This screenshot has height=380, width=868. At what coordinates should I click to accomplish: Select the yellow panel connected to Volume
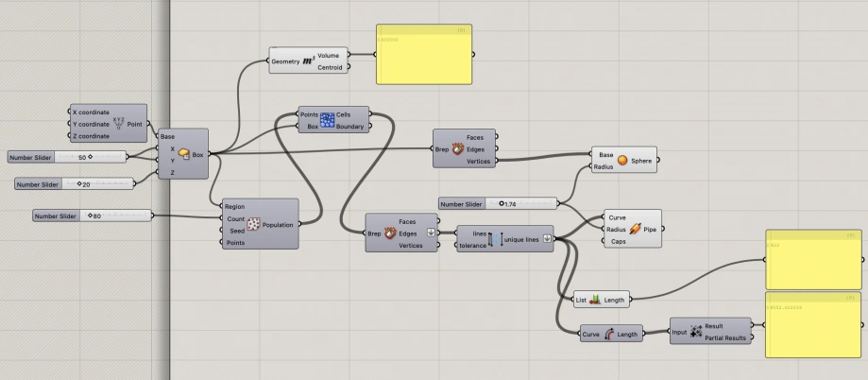pos(424,54)
